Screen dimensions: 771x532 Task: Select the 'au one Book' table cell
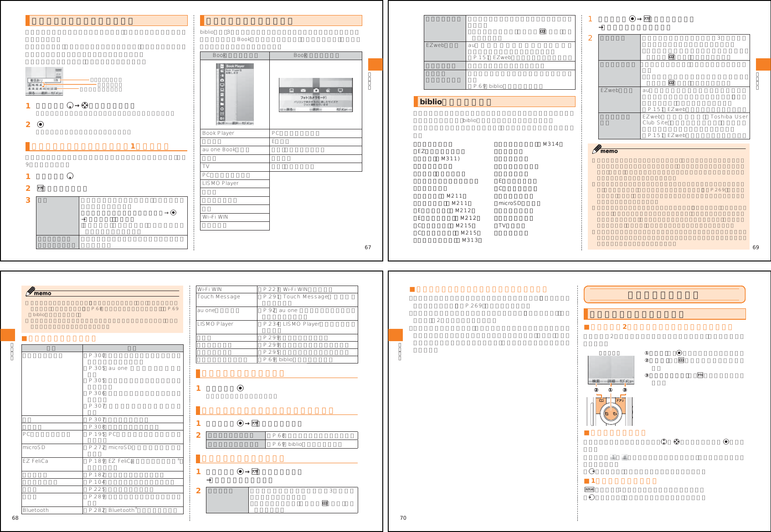(235, 150)
